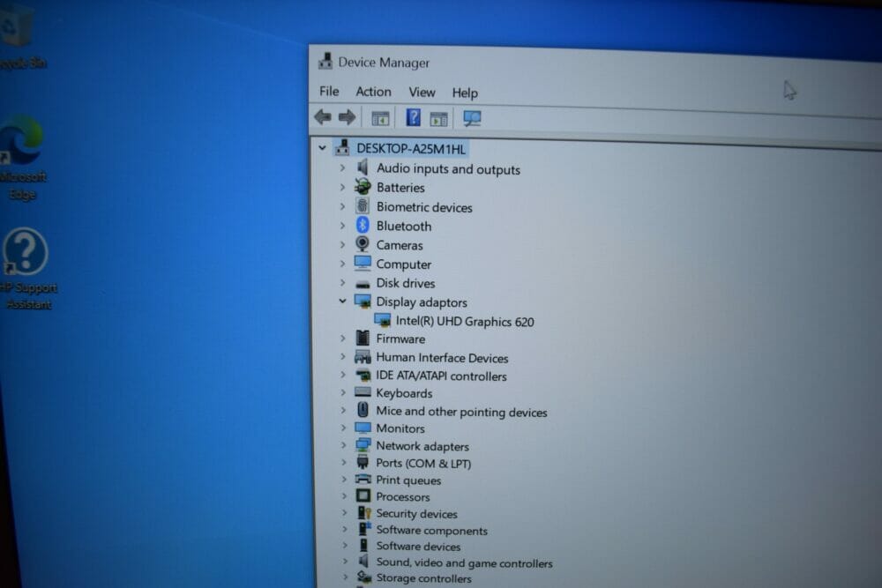Viewport: 882px width, 588px height.
Task: Click the Back arrow toolbar icon
Action: pyautogui.click(x=322, y=117)
